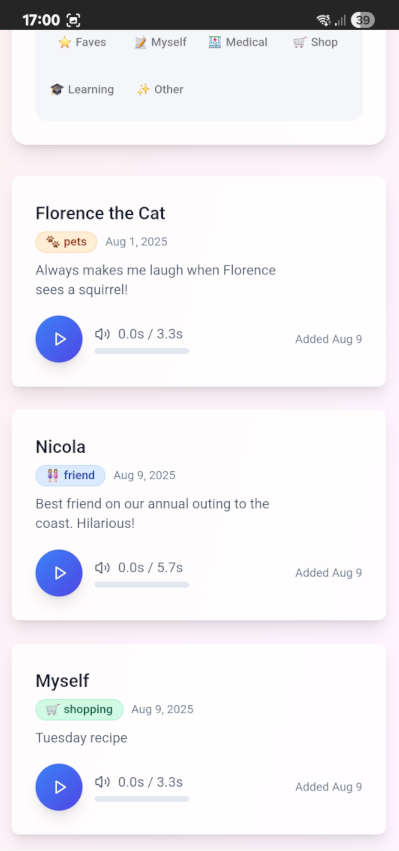Screen dimensions: 399x851
Task: Select the Faves star category filter
Action: coord(82,42)
